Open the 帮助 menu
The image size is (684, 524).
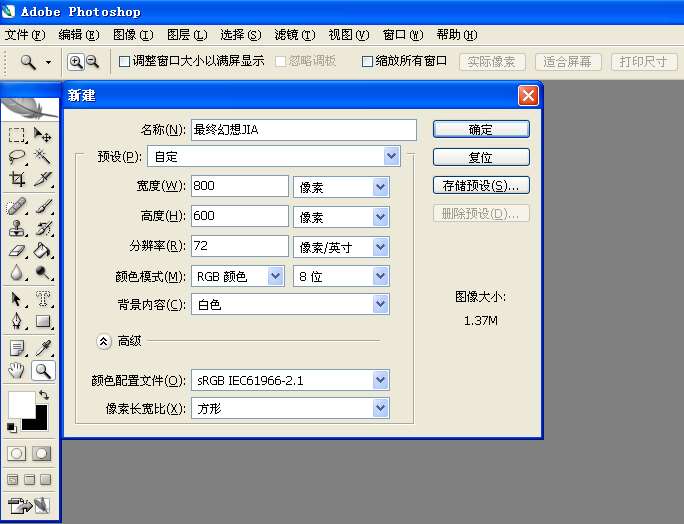pyautogui.click(x=457, y=35)
